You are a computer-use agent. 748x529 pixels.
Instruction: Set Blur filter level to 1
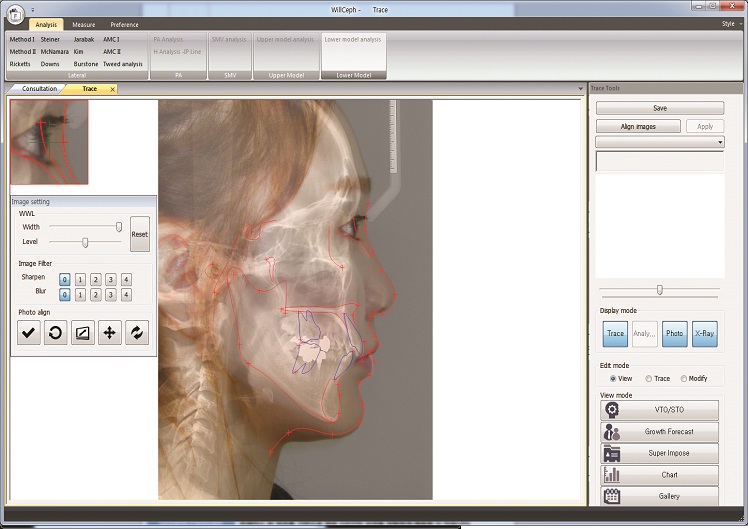click(80, 295)
